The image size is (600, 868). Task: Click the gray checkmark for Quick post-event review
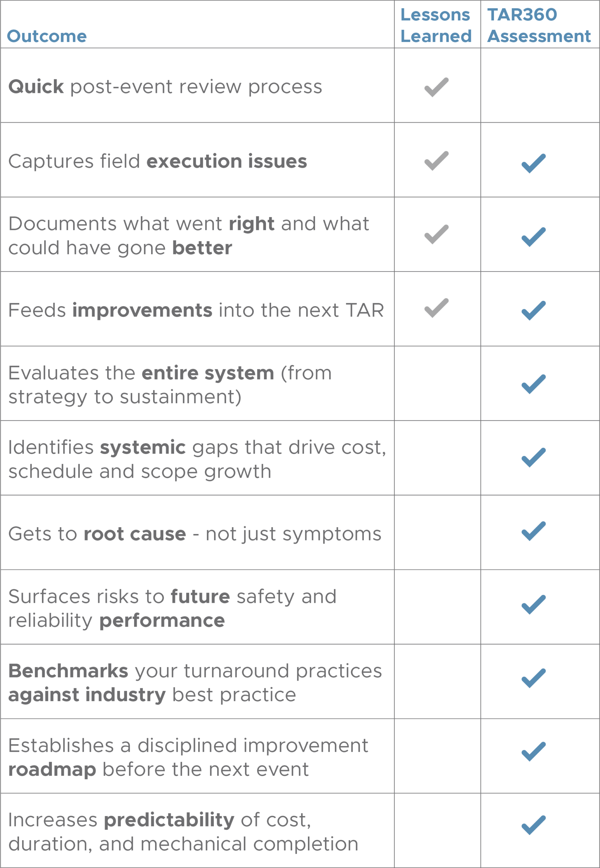tap(436, 87)
